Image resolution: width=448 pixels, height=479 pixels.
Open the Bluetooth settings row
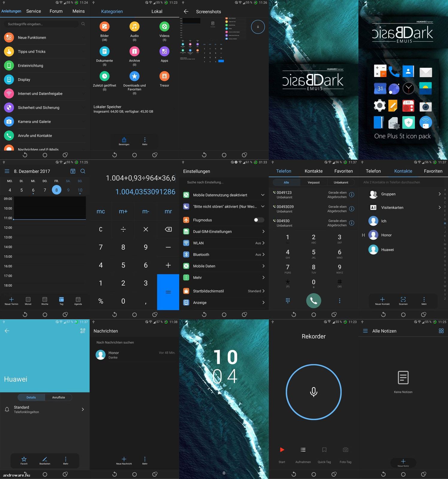(x=224, y=255)
